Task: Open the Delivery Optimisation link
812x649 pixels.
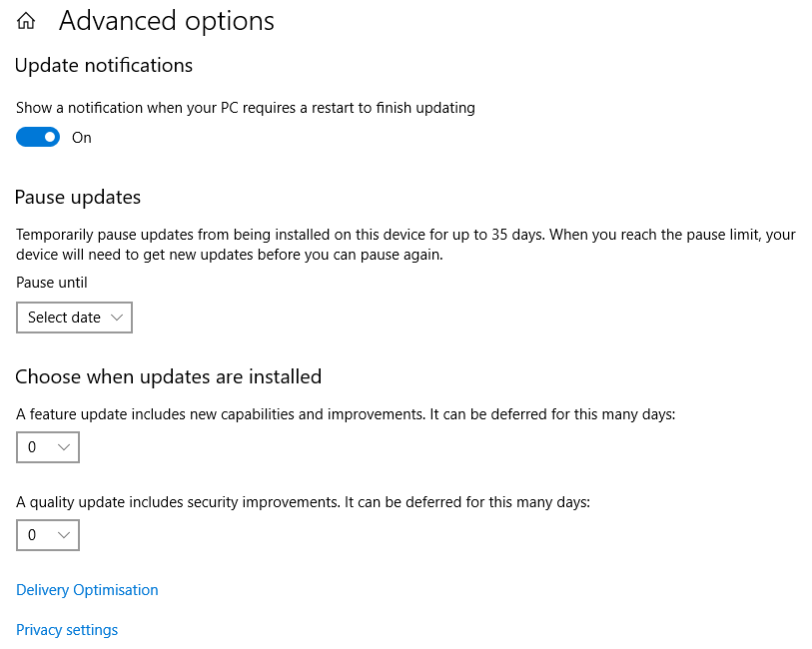Action: point(87,590)
